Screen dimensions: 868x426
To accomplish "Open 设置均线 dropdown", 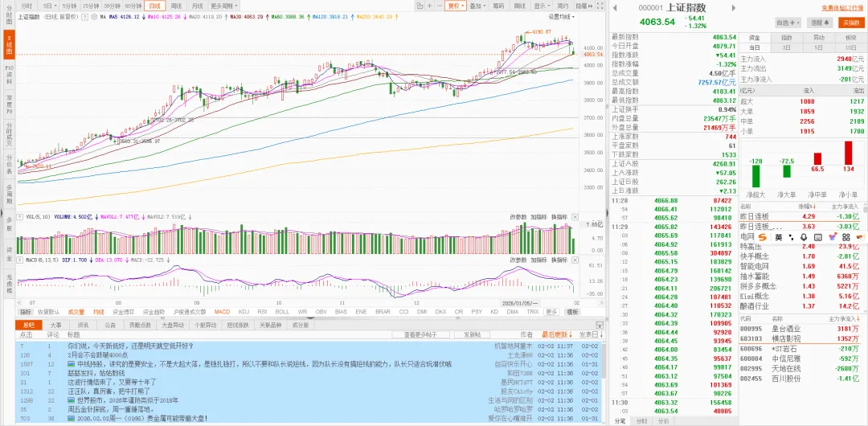I will [561, 17].
